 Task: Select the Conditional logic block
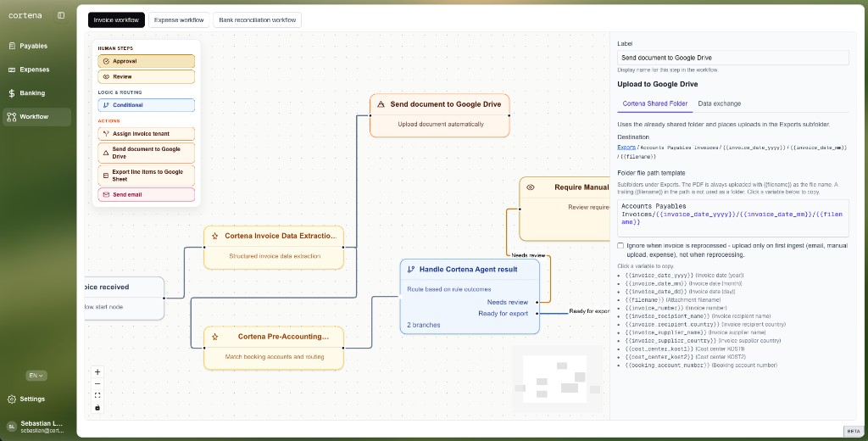(x=146, y=105)
